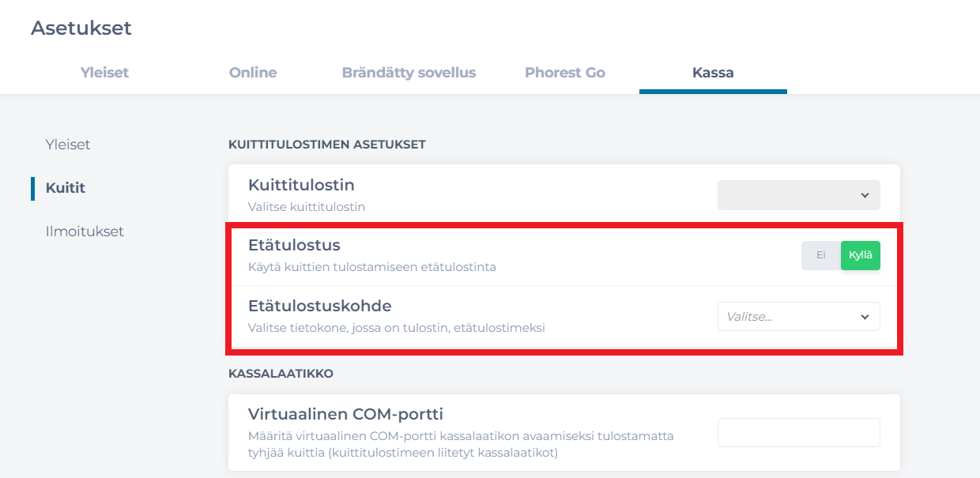Click the Kuittitulostin setting title
This screenshot has height=478, width=980.
(301, 185)
